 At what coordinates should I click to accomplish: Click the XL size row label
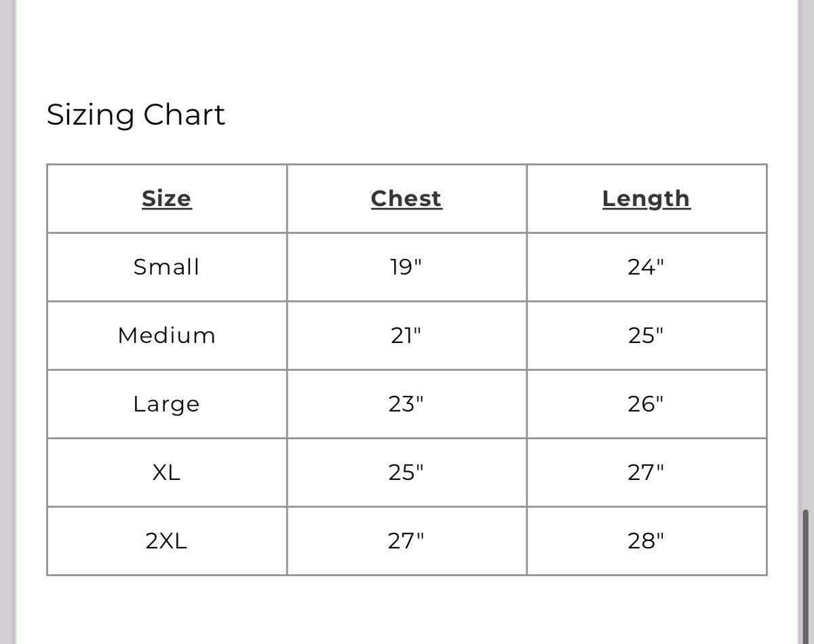click(x=167, y=472)
